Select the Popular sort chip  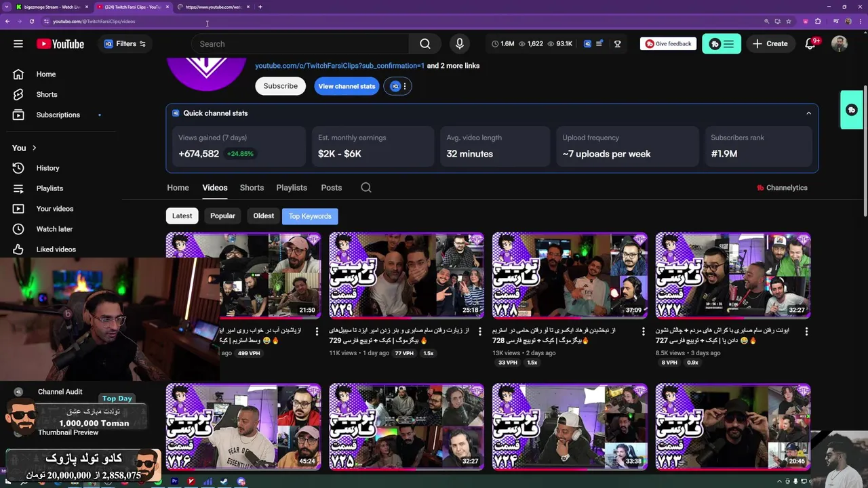click(x=222, y=216)
